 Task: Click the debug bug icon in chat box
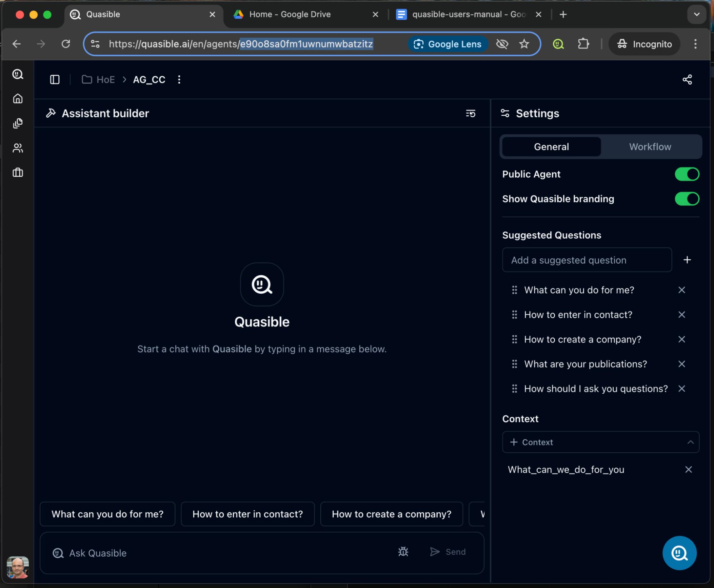pos(403,552)
